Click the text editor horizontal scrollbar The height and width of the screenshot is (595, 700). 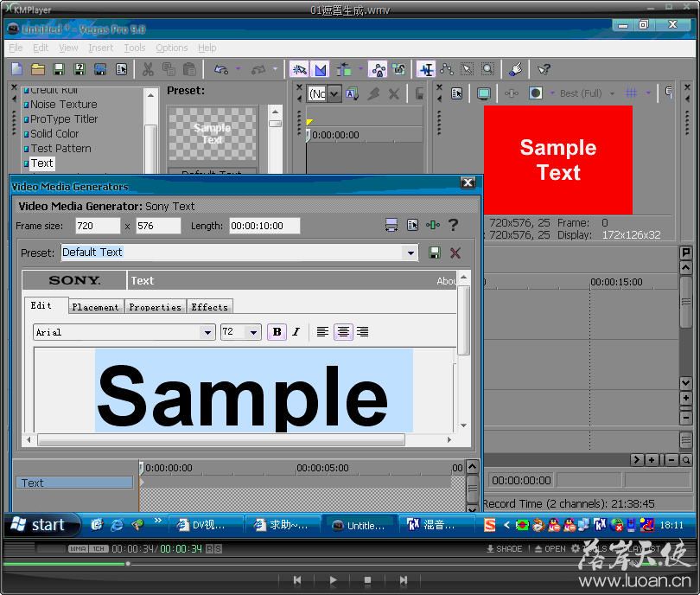(x=221, y=440)
